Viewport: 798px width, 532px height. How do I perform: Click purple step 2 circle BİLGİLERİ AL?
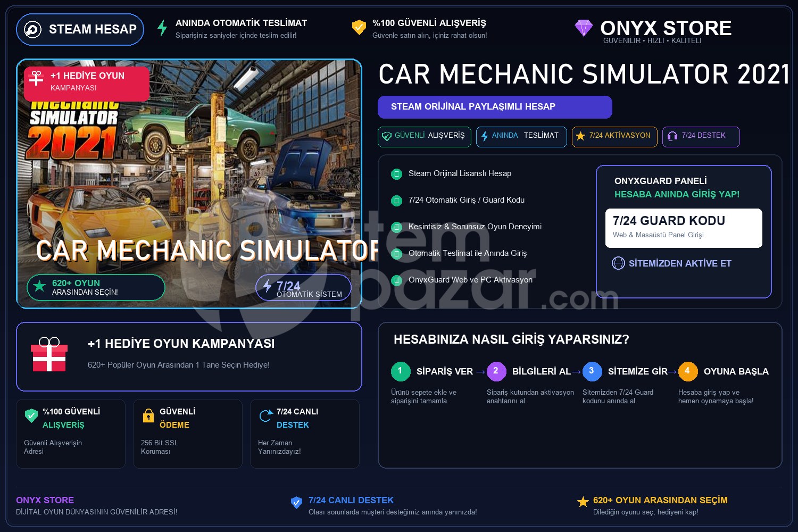pyautogui.click(x=496, y=371)
